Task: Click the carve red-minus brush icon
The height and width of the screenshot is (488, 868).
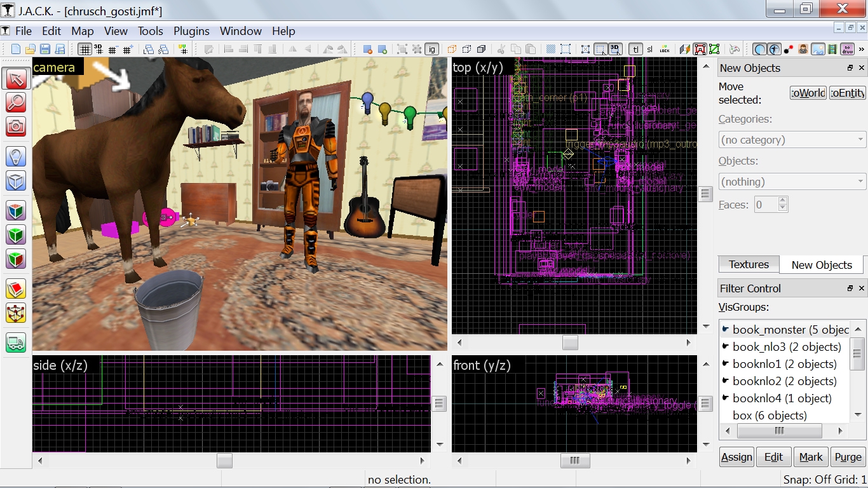Action: [x=367, y=49]
